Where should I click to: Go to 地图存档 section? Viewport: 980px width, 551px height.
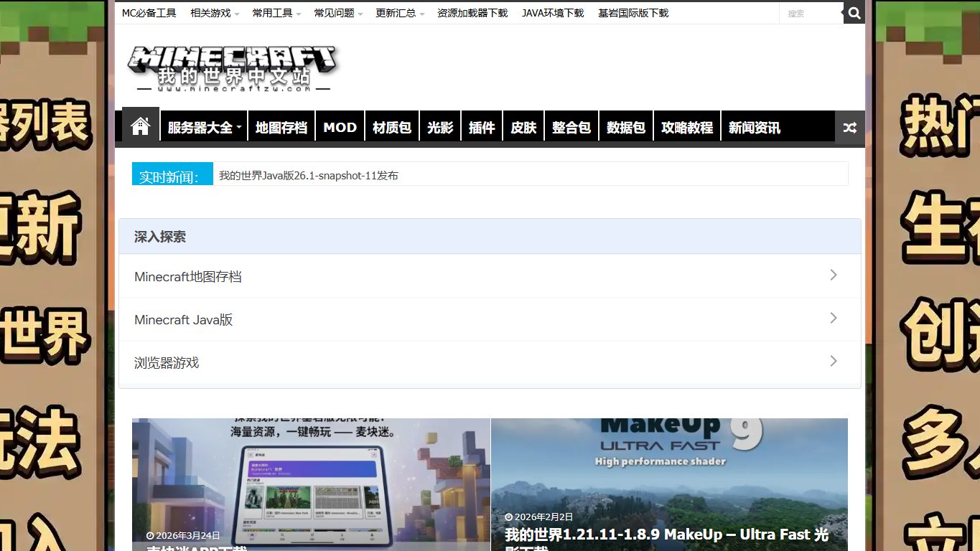point(281,128)
